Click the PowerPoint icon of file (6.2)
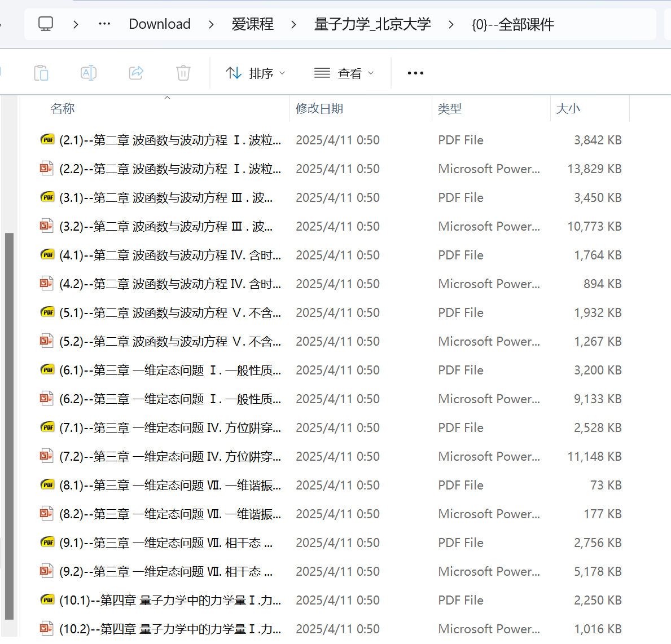This screenshot has width=671, height=644. (47, 398)
